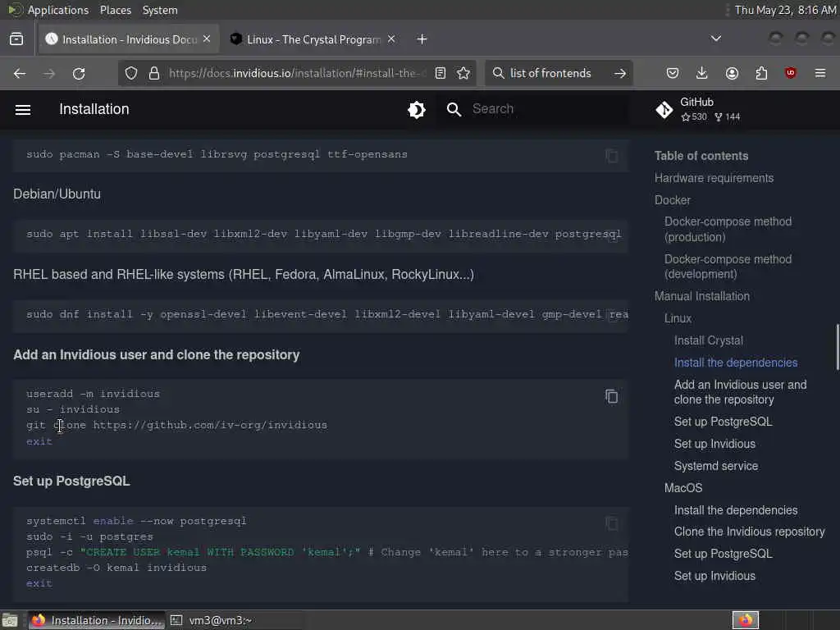This screenshot has width=840, height=630.
Task: Switch to the Linux - The Crystal Programming tab
Action: [313, 39]
